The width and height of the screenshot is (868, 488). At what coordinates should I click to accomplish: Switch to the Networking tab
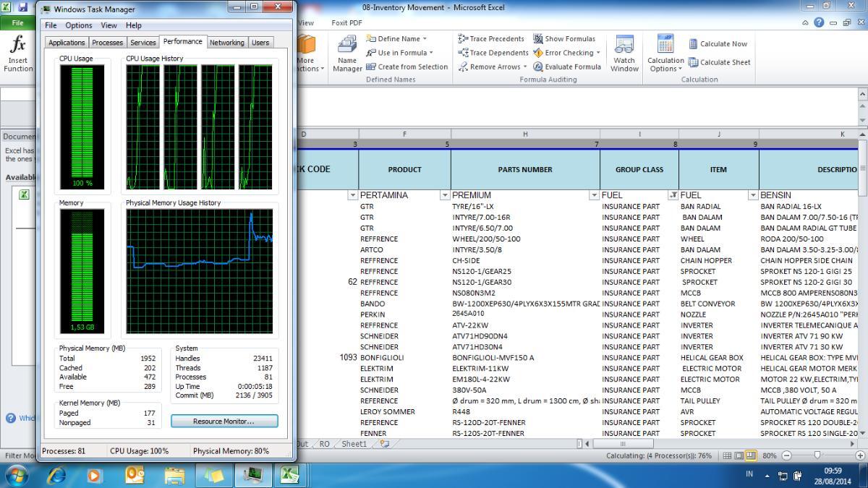227,43
